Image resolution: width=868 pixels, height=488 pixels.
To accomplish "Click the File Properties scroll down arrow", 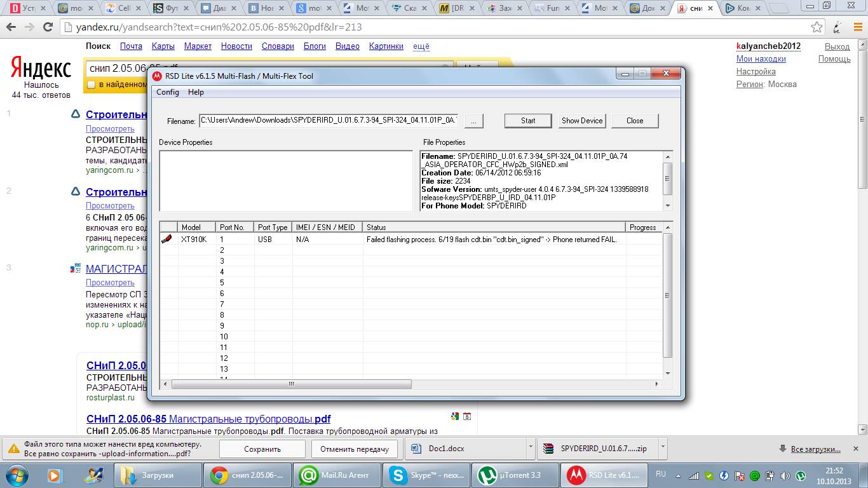I will 667,206.
